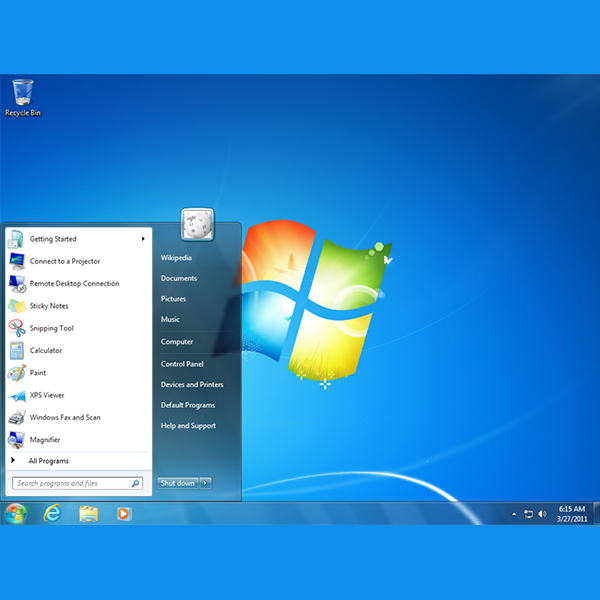Viewport: 600px width, 600px height.
Task: Select the XPS Viewer text
Action: tap(47, 395)
